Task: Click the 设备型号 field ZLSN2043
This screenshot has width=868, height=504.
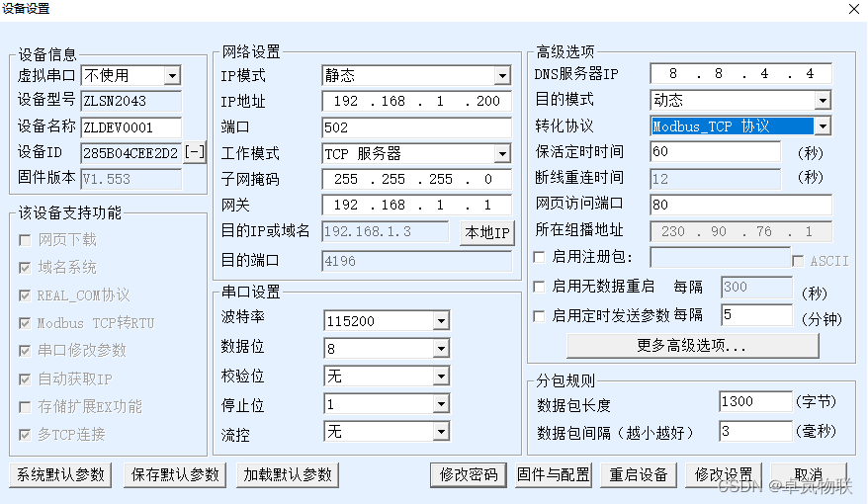Action: [x=131, y=101]
